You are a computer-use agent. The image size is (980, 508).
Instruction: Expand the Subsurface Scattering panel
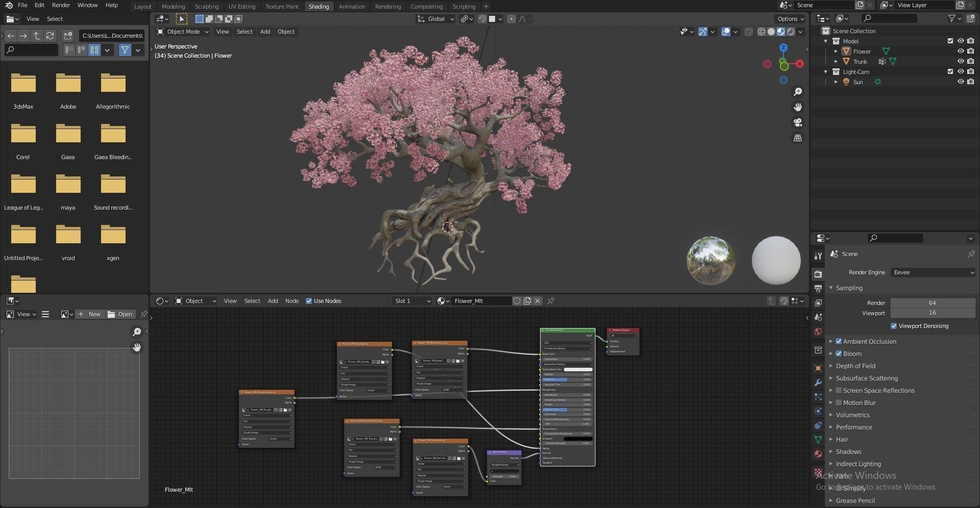tap(867, 378)
